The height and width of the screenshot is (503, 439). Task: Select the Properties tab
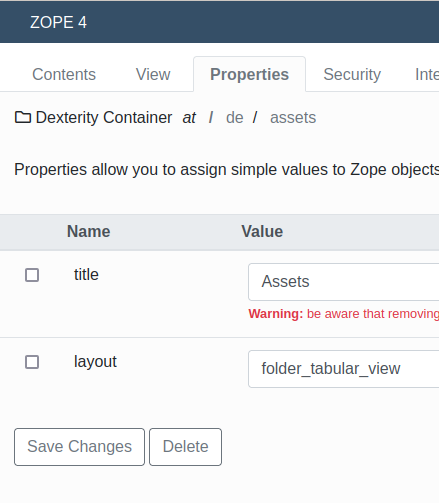[x=249, y=74]
